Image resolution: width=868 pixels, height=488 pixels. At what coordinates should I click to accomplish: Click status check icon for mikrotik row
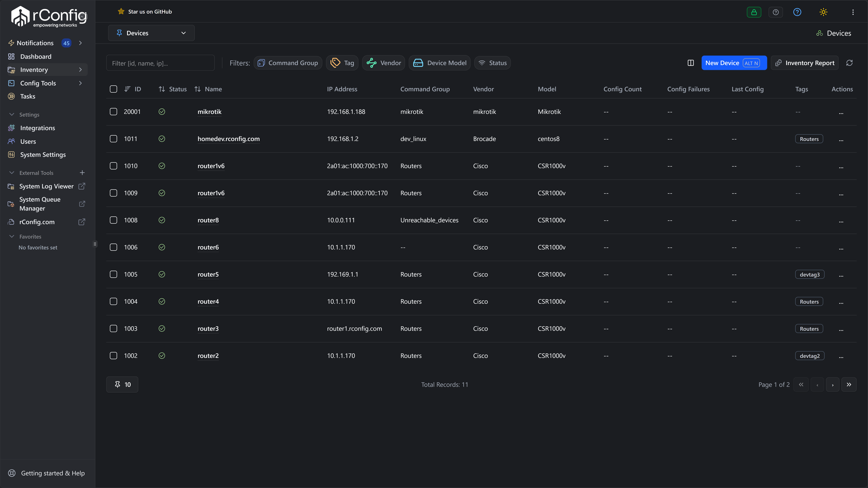(x=162, y=112)
